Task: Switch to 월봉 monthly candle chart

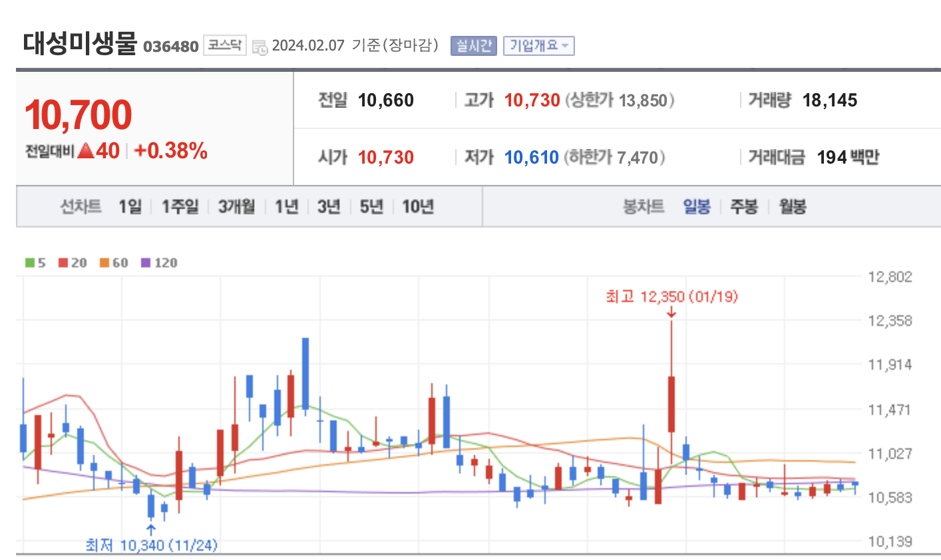Action: (x=793, y=207)
